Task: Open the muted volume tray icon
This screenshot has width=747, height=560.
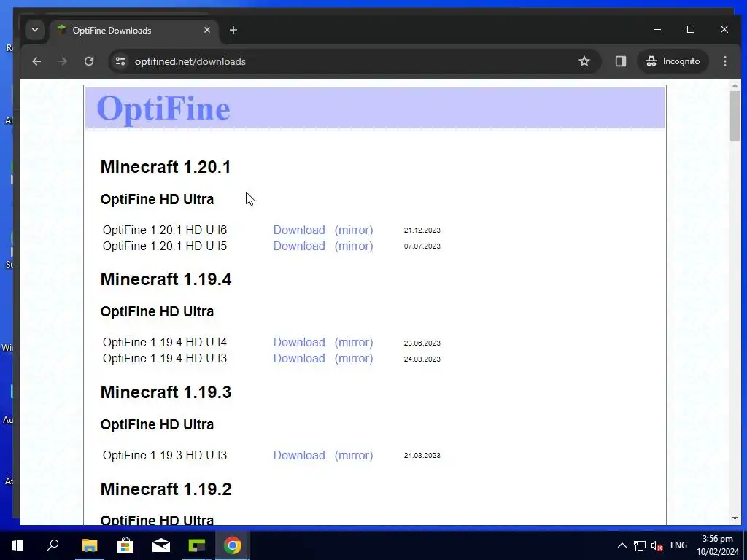Action: pyautogui.click(x=657, y=545)
